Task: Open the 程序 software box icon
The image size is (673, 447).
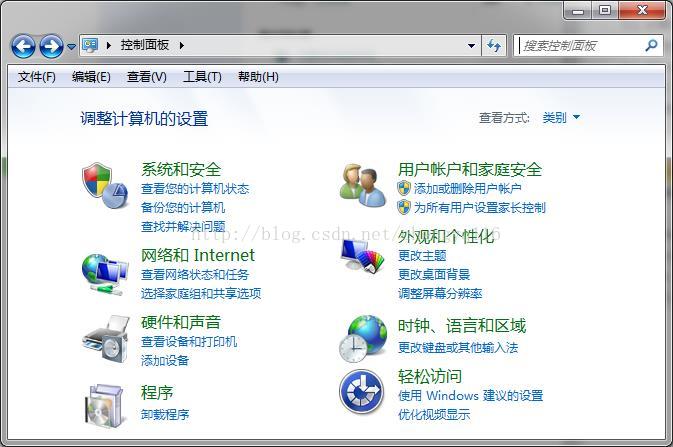Action: click(x=105, y=406)
